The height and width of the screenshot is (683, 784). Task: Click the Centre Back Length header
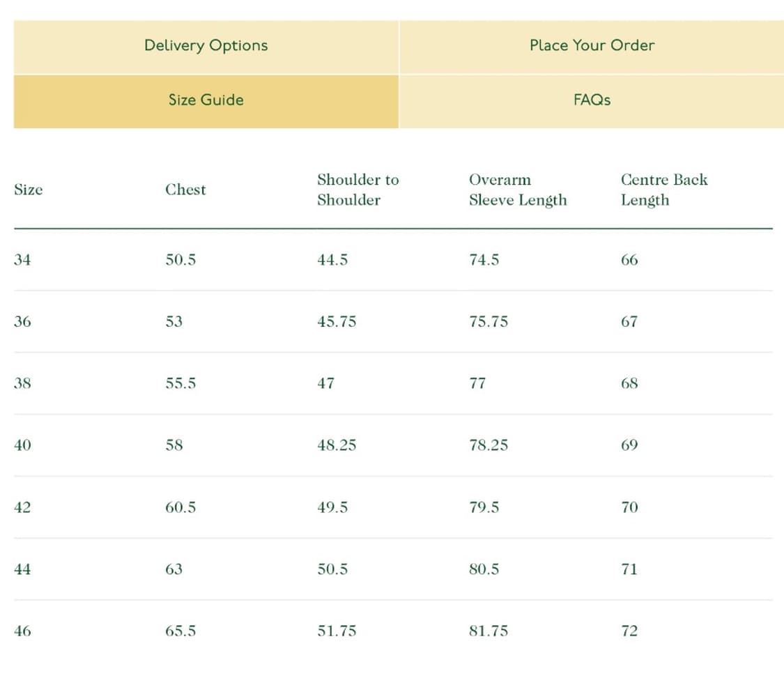(x=663, y=190)
